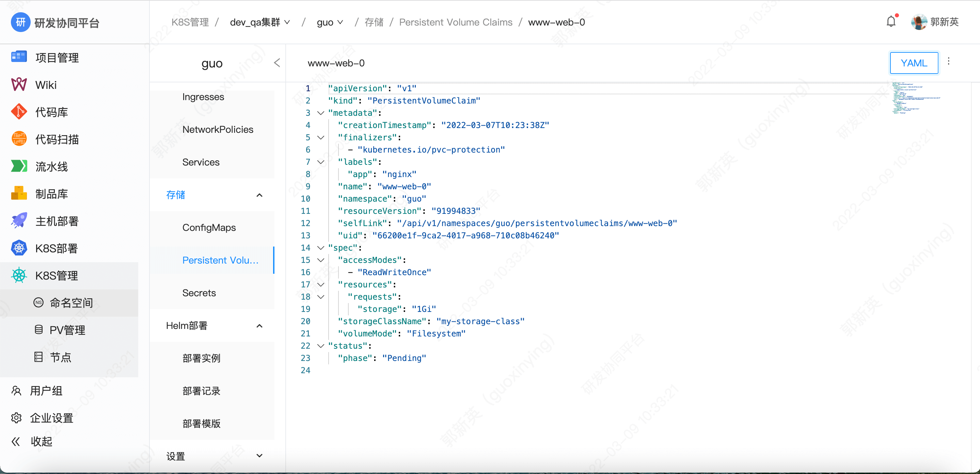Toggle the YAML view button
This screenshot has width=980, height=474.
coord(913,63)
